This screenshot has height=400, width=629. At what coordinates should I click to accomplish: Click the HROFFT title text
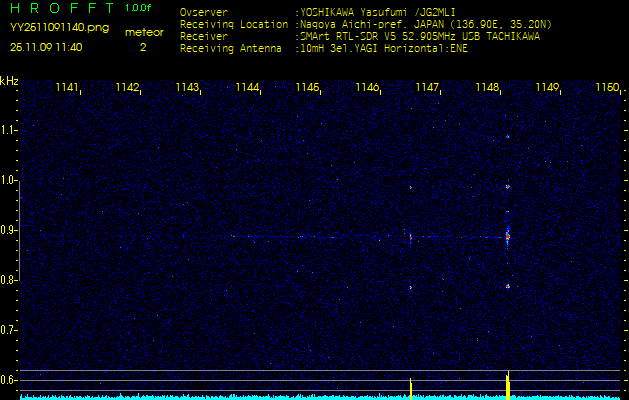(x=59, y=9)
